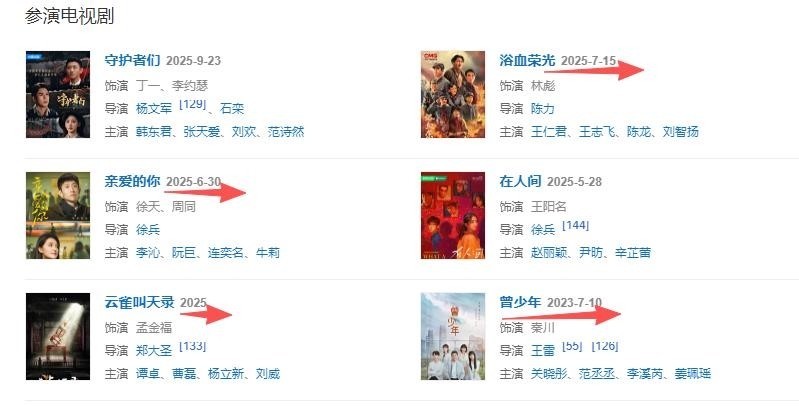
Task: Open the 在人间 poster thumbnail
Action: click(453, 215)
